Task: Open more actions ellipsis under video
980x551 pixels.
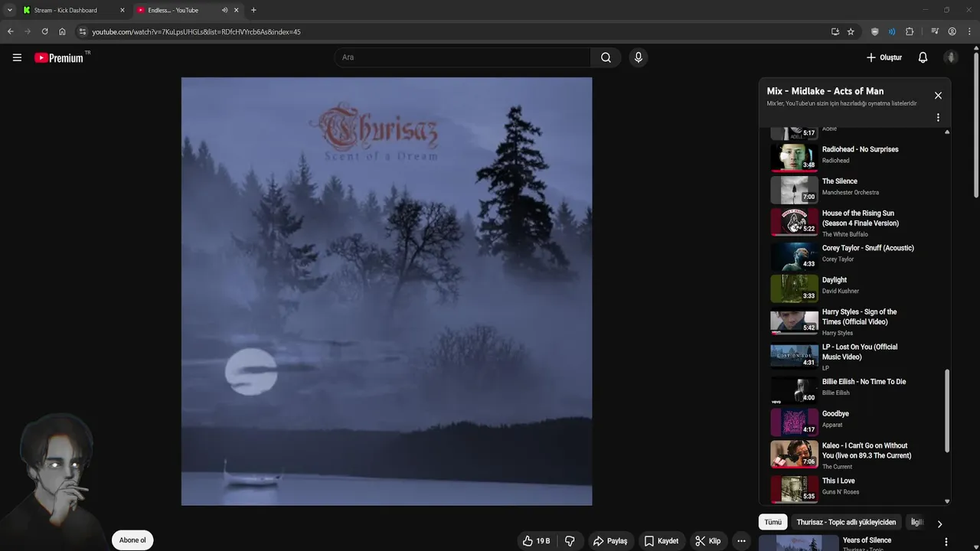Action: coord(741,540)
